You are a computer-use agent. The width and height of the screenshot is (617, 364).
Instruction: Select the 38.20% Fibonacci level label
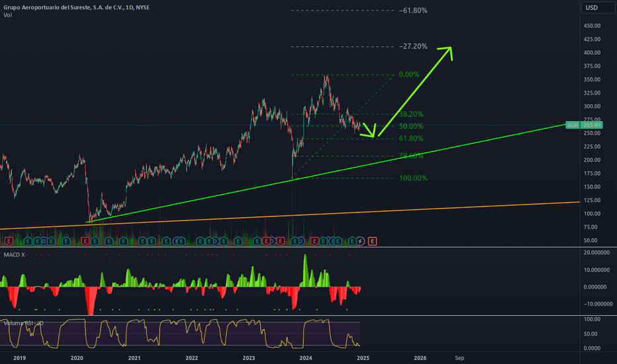(x=411, y=114)
